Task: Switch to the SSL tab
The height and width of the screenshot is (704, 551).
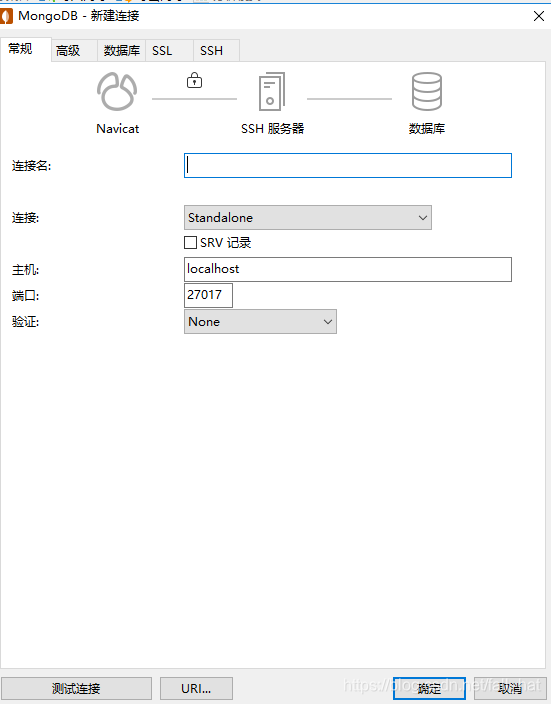Action: pos(169,50)
